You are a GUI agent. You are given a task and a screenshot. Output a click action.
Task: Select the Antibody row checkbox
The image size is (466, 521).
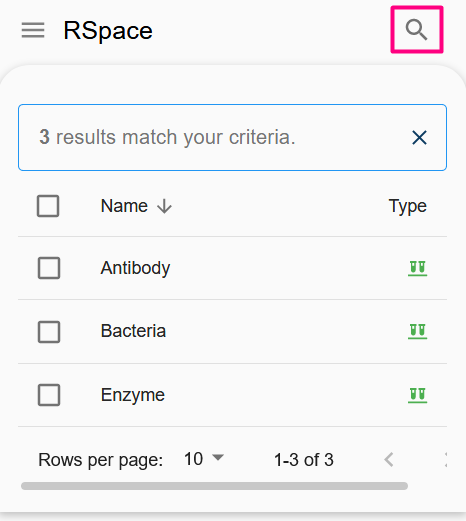pos(49,268)
